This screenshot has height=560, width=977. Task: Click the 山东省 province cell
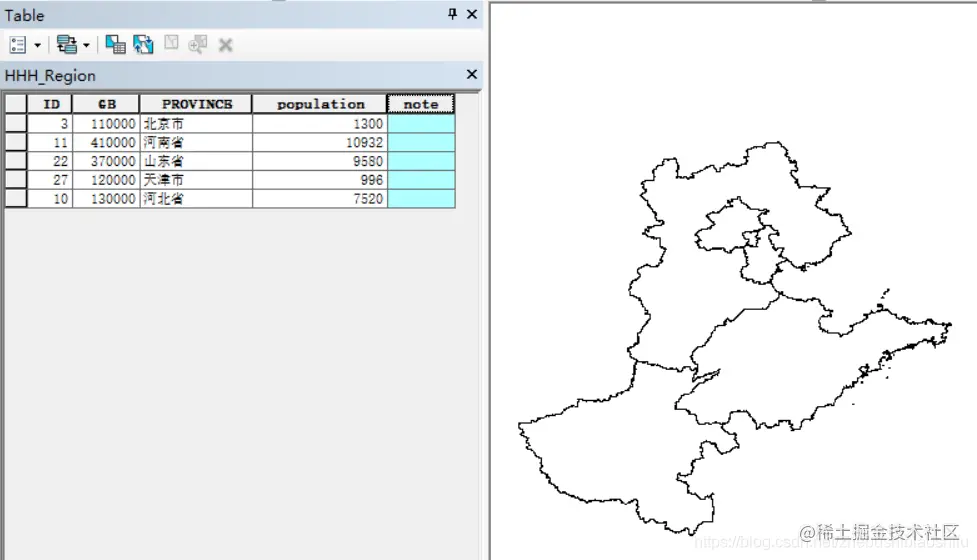(196, 161)
